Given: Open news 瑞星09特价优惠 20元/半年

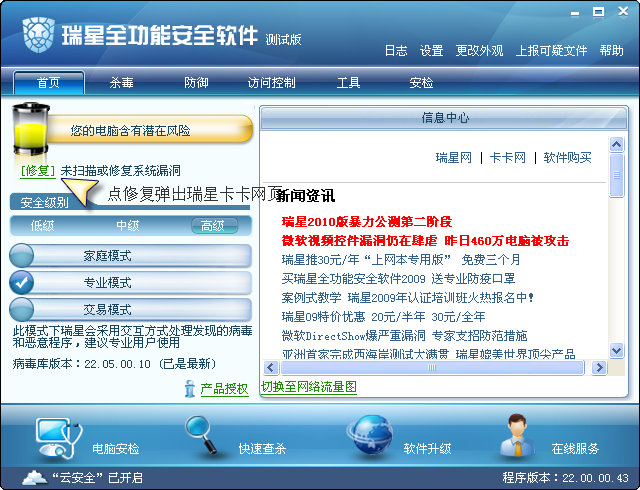Looking at the screenshot, I should pyautogui.click(x=384, y=317).
